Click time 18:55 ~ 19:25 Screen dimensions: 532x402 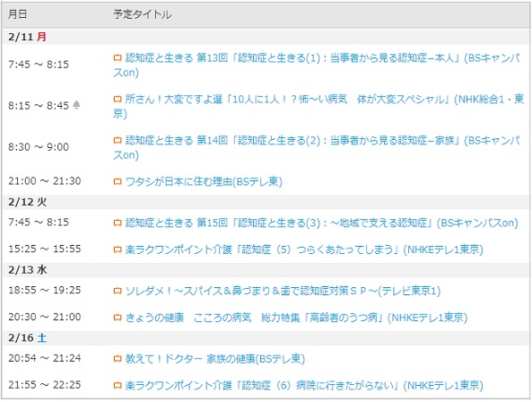pyautogui.click(x=45, y=291)
